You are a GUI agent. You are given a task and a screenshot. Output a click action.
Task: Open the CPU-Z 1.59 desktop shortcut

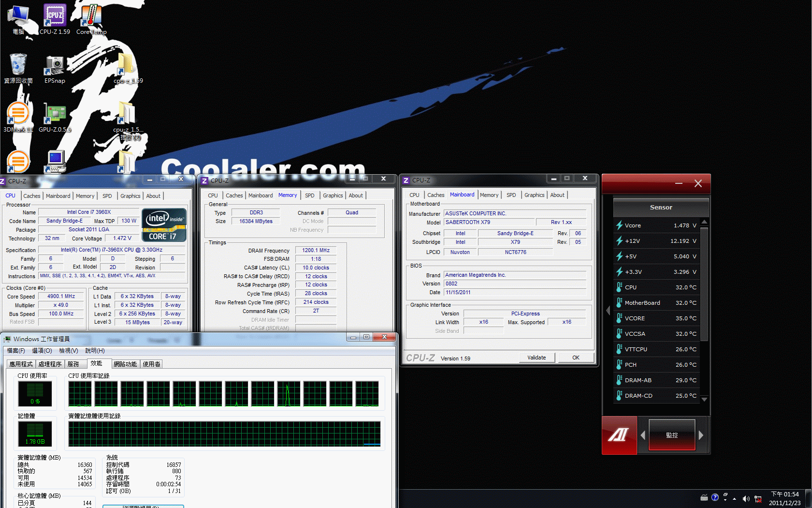point(55,19)
